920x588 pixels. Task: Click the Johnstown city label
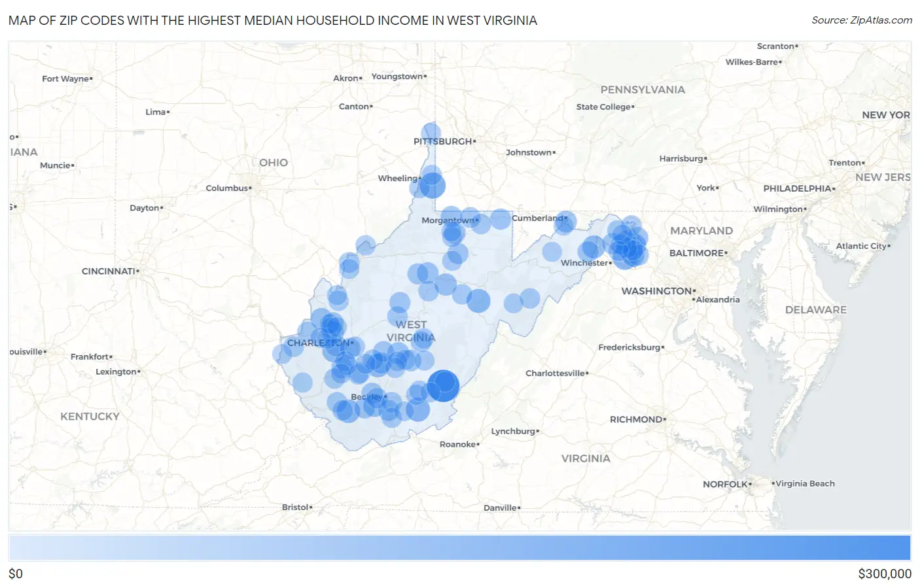coord(529,152)
